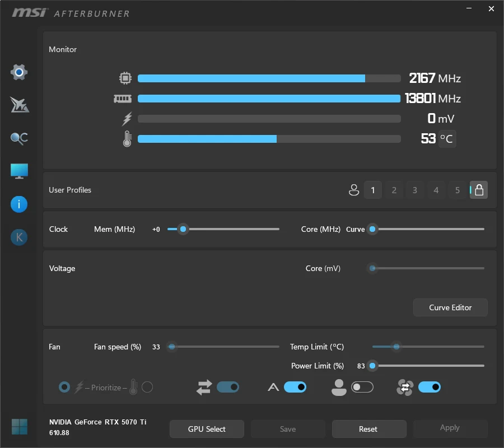The image size is (504, 448).
Task: Select user profile 1
Action: tap(373, 190)
